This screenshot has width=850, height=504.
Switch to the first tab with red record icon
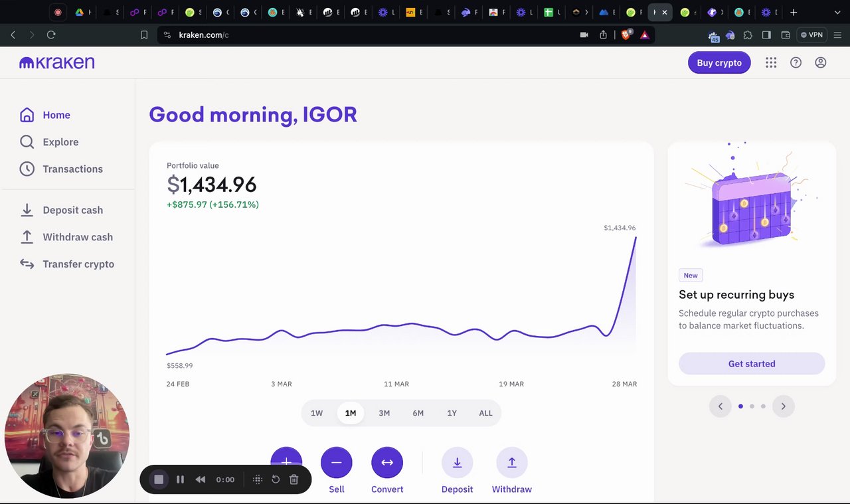(58, 12)
